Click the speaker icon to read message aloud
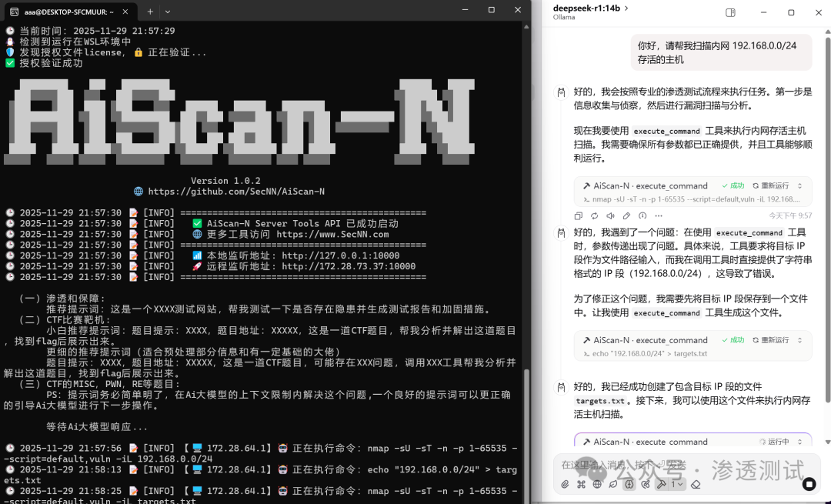Viewport: 831px width, 504px height. [x=610, y=216]
